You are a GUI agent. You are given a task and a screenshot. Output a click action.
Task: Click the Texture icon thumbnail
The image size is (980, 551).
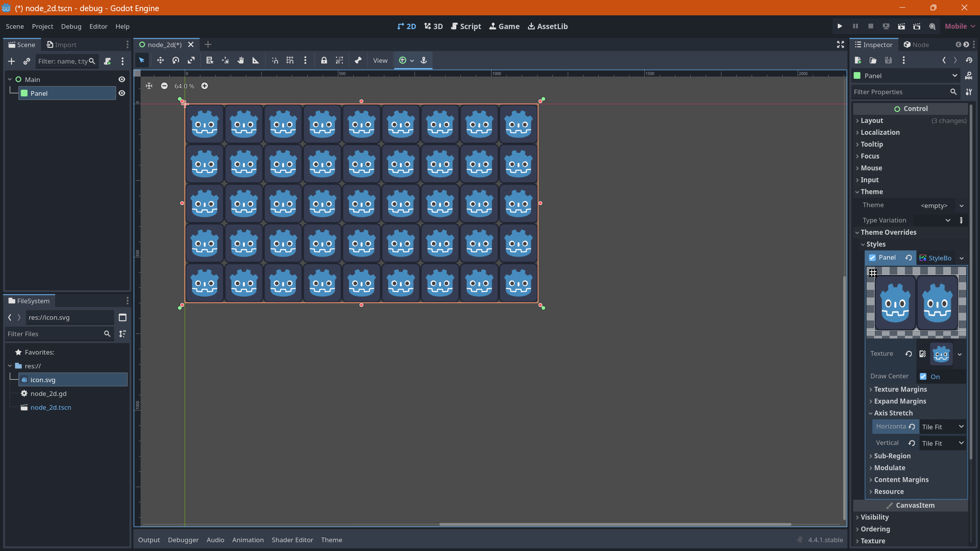pos(941,354)
